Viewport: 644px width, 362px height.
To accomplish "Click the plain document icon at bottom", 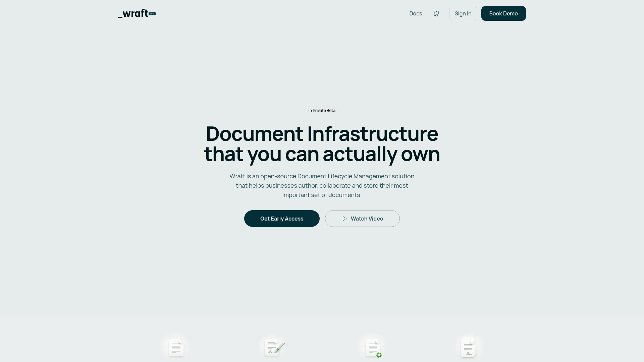I will 176,347.
